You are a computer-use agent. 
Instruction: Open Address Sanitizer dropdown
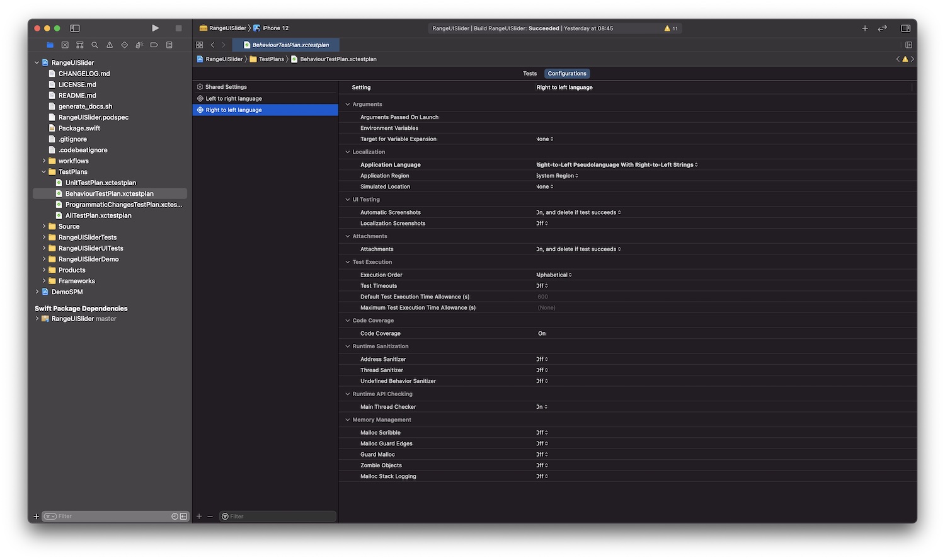[542, 360]
